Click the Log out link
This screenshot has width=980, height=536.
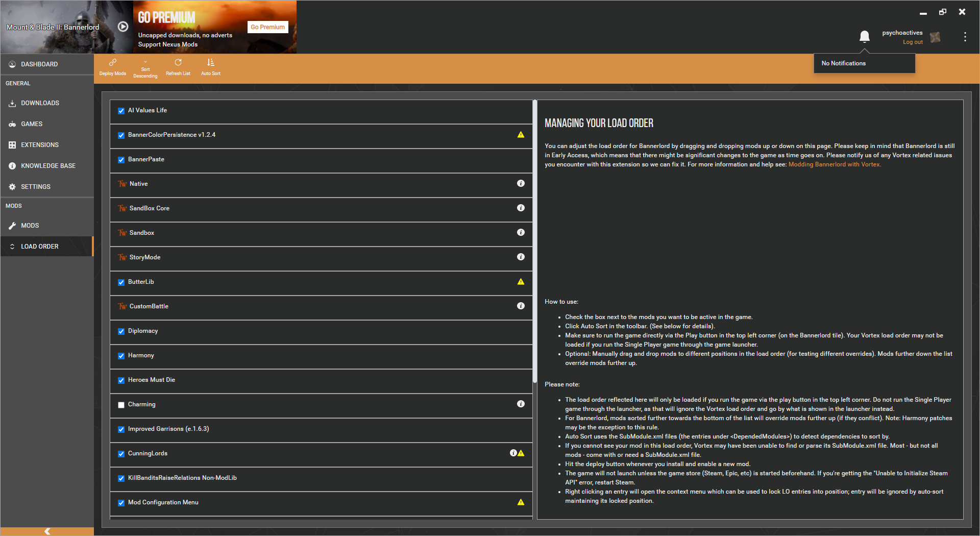pyautogui.click(x=913, y=42)
